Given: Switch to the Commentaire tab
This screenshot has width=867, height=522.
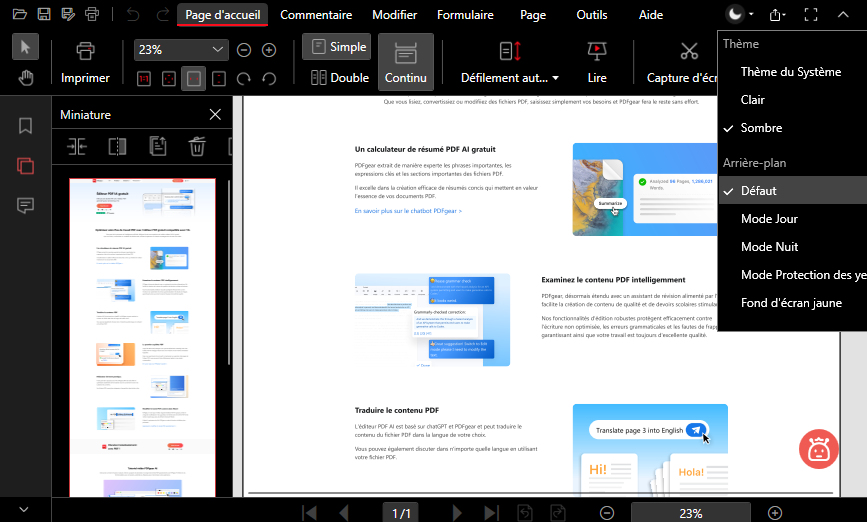Looking at the screenshot, I should (x=316, y=15).
